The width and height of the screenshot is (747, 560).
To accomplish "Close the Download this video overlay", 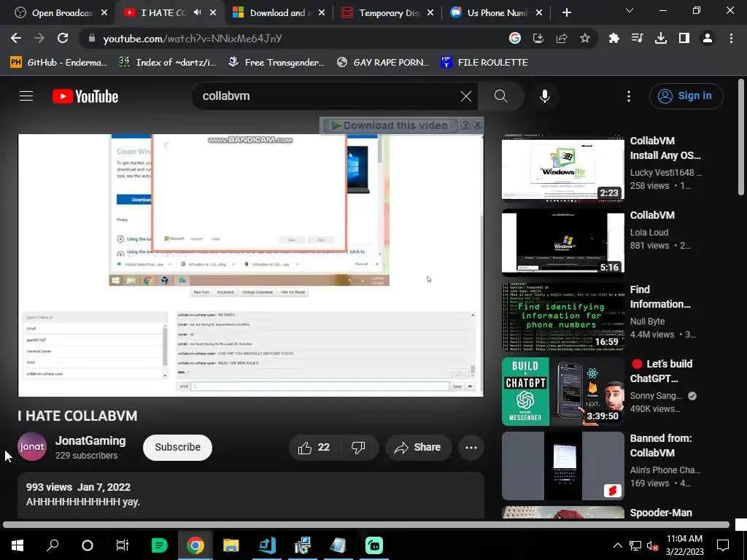I will pos(477,125).
